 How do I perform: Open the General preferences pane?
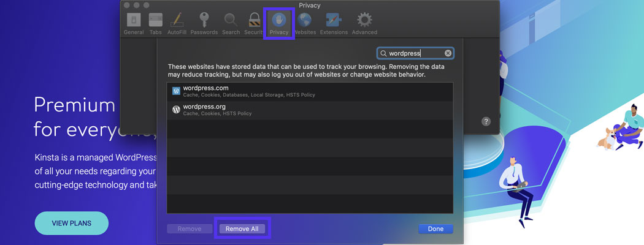pyautogui.click(x=133, y=23)
